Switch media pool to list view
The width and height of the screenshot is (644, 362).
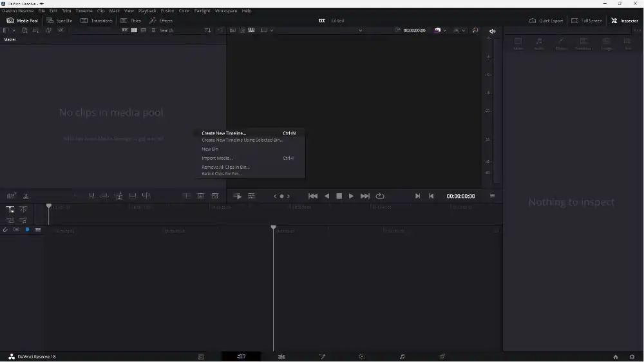(153, 30)
